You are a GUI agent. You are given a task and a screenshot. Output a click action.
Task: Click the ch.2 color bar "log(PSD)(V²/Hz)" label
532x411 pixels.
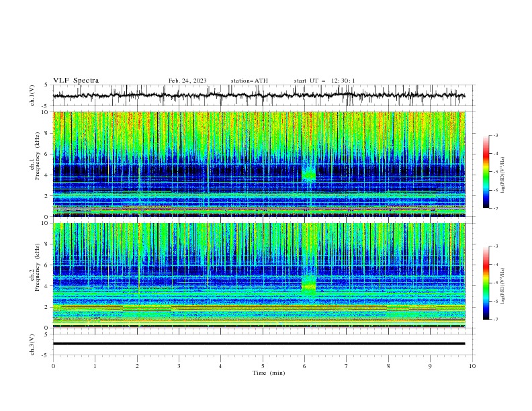(x=503, y=286)
